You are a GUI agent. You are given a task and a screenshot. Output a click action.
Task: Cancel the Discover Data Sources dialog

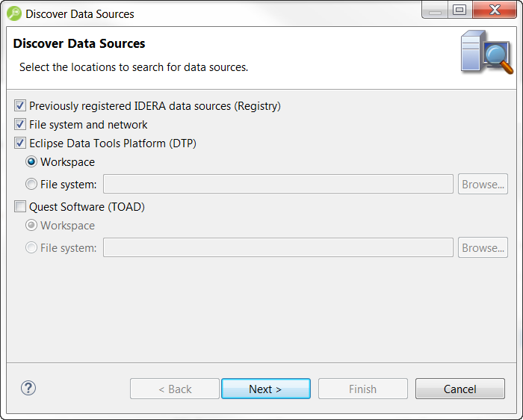[x=459, y=389]
